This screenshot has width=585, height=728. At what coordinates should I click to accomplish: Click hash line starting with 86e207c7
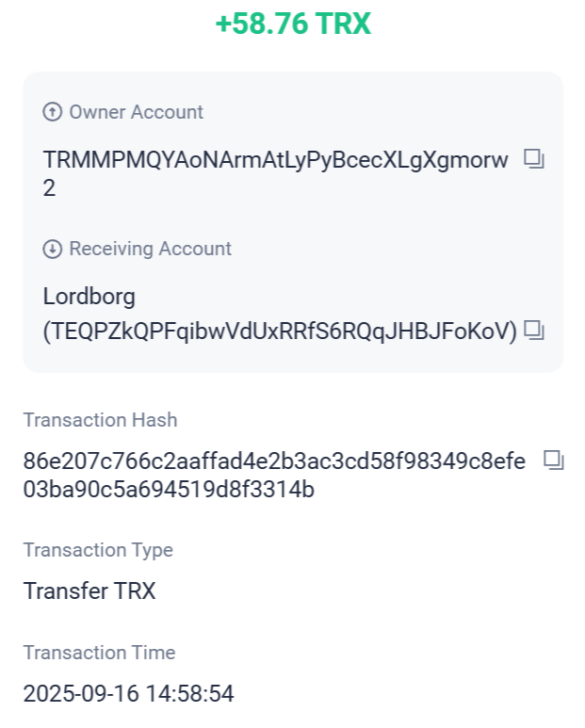(x=274, y=461)
